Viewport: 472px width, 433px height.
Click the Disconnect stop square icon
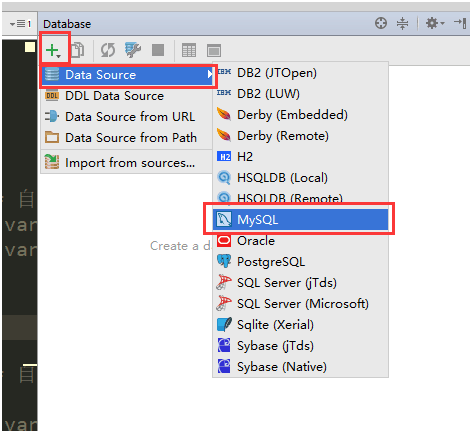158,50
